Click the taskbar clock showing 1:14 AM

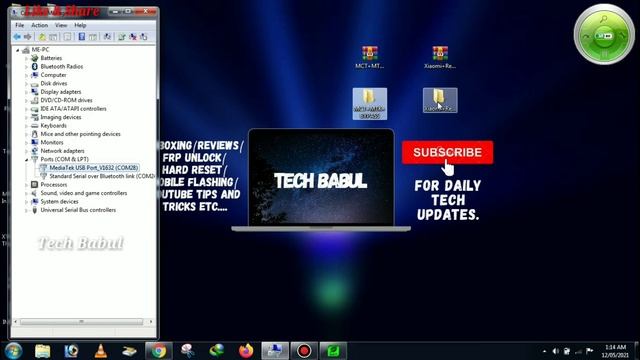[x=615, y=351]
